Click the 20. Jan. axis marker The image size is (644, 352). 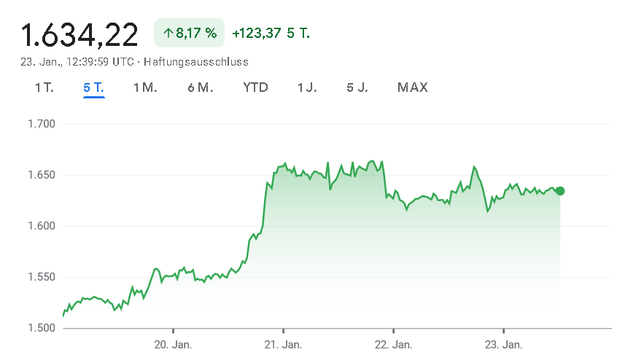173,345
